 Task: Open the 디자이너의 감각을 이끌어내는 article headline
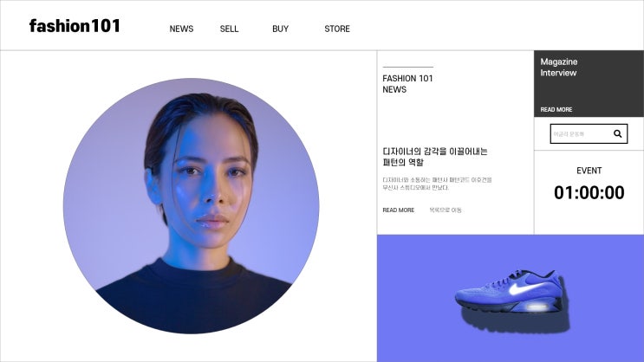point(435,157)
